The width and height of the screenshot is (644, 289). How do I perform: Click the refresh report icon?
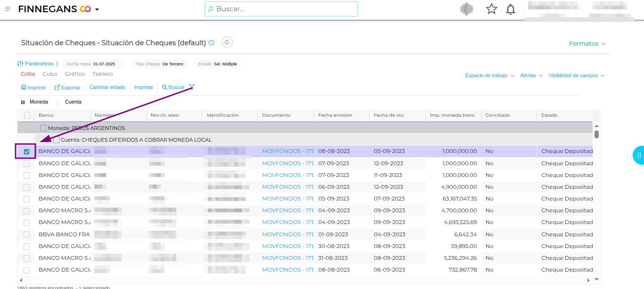pyautogui.click(x=227, y=42)
